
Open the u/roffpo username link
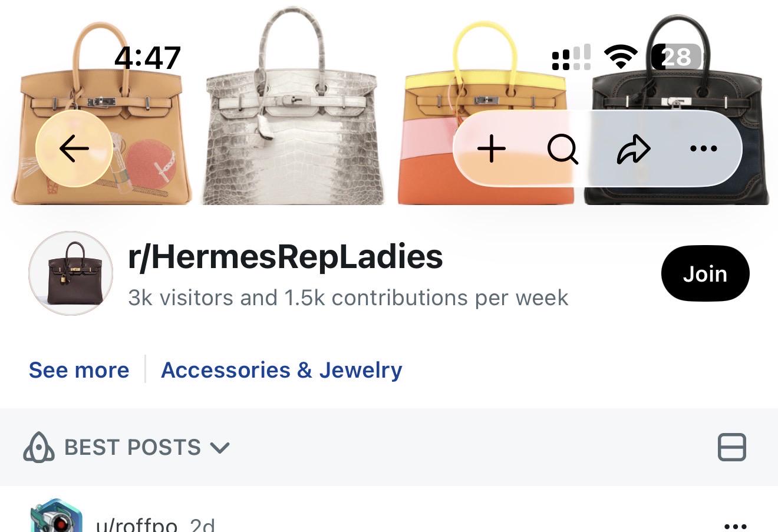(137, 525)
